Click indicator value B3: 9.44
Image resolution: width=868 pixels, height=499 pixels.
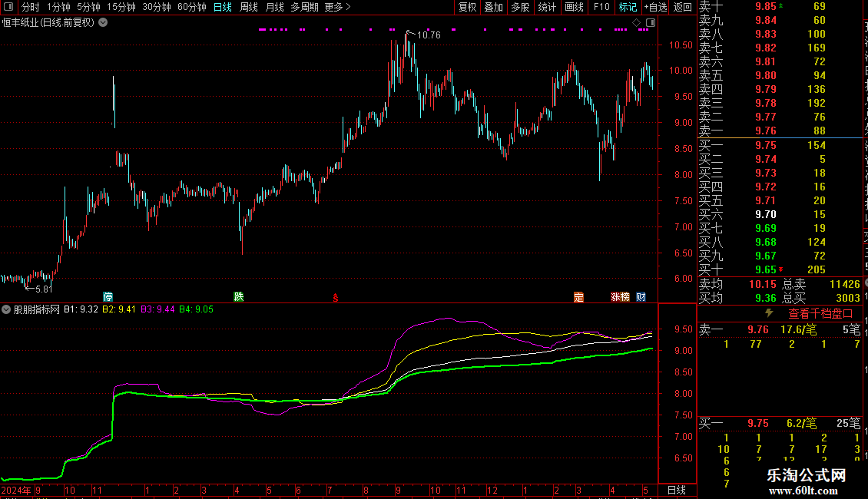157,309
